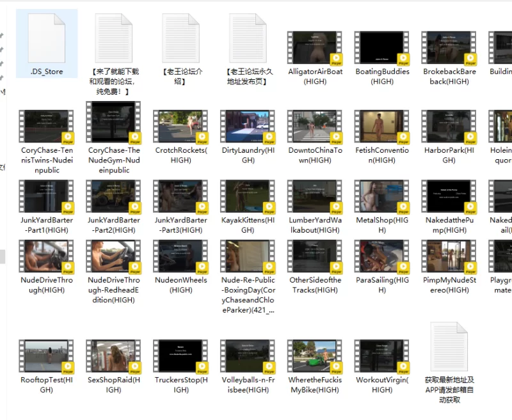Viewport: 512px width, 420px height.
Task: Open the 【来了就能下载和观看的论坛,纯免费!】 file
Action: click(113, 38)
